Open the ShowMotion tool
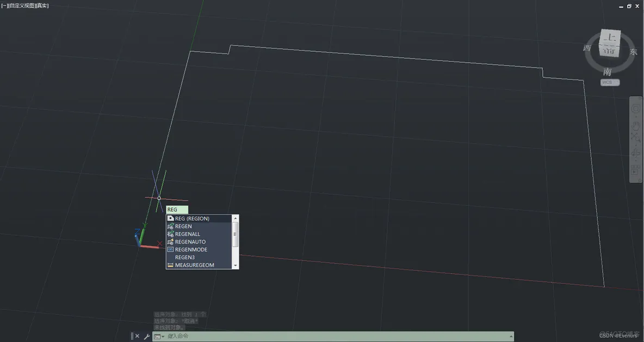The height and width of the screenshot is (342, 644). [x=635, y=170]
